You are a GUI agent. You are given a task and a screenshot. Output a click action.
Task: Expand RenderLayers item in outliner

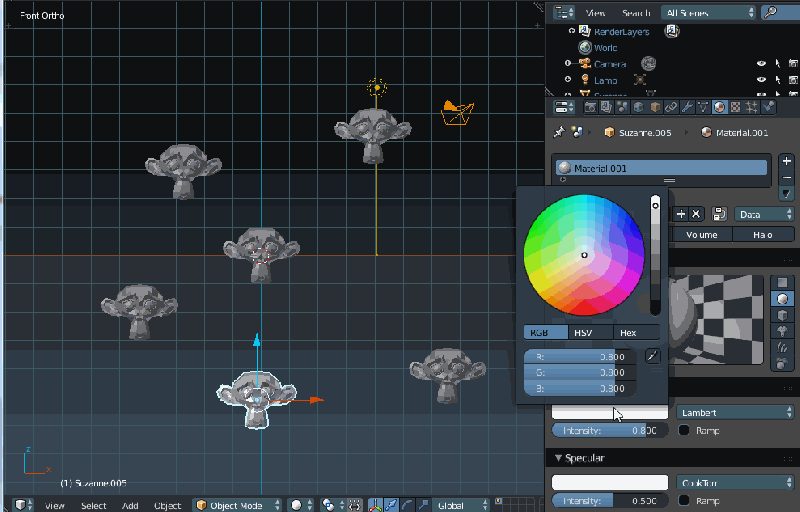point(571,31)
